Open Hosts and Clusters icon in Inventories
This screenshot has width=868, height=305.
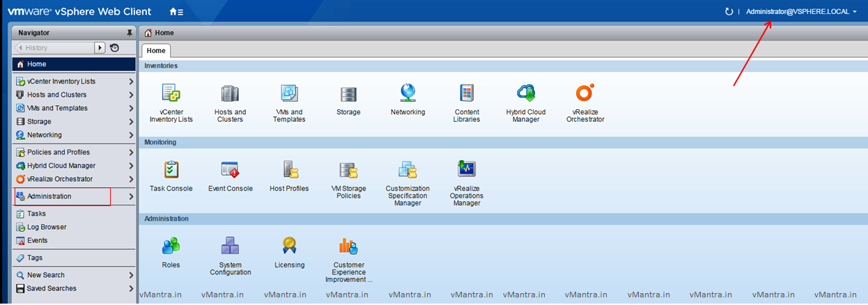tap(230, 93)
